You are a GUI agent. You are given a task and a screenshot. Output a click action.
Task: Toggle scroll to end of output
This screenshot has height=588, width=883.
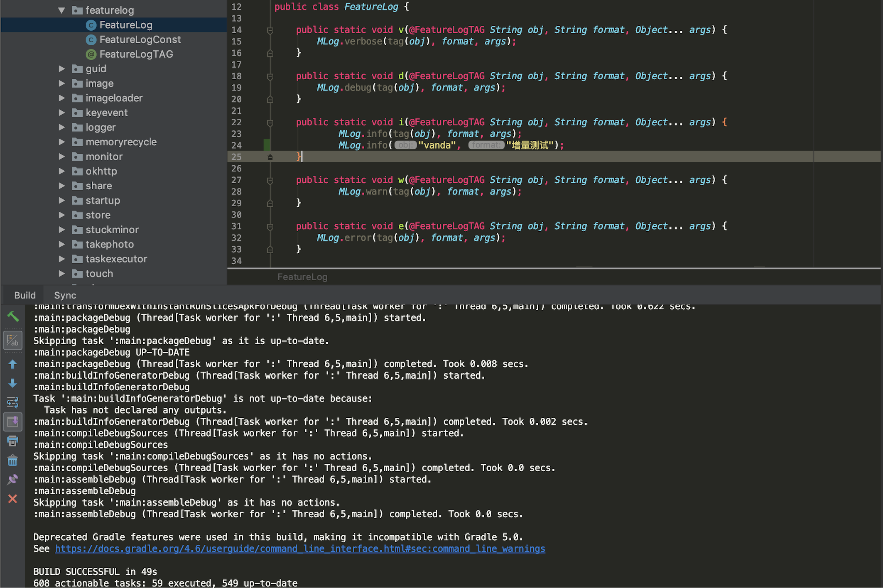13,421
